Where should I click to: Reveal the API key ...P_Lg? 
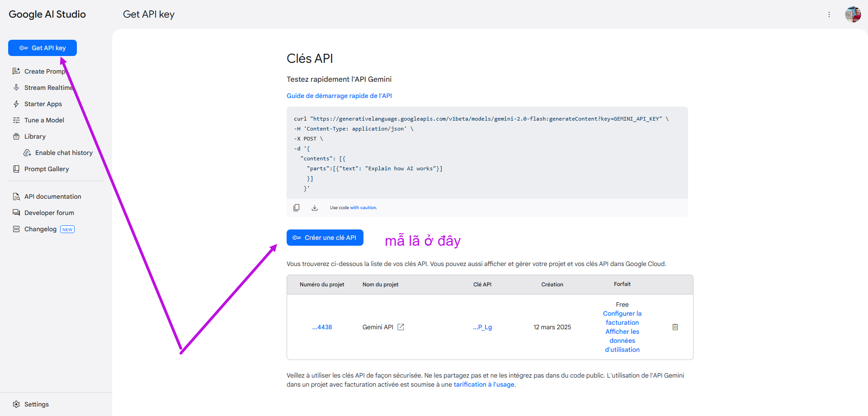click(482, 327)
